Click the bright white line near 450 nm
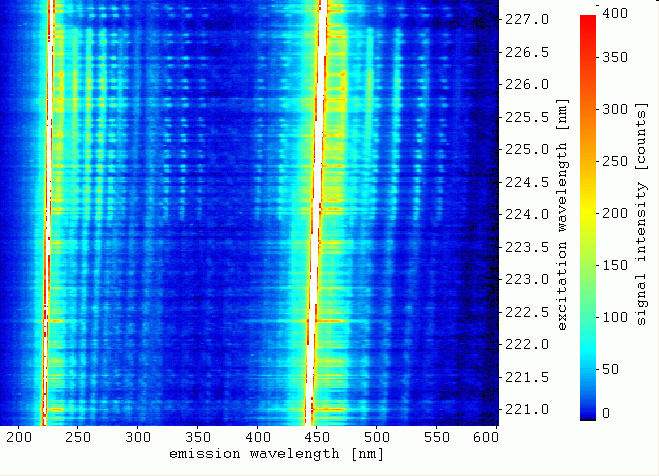This screenshot has height=476, width=659. 316,212
